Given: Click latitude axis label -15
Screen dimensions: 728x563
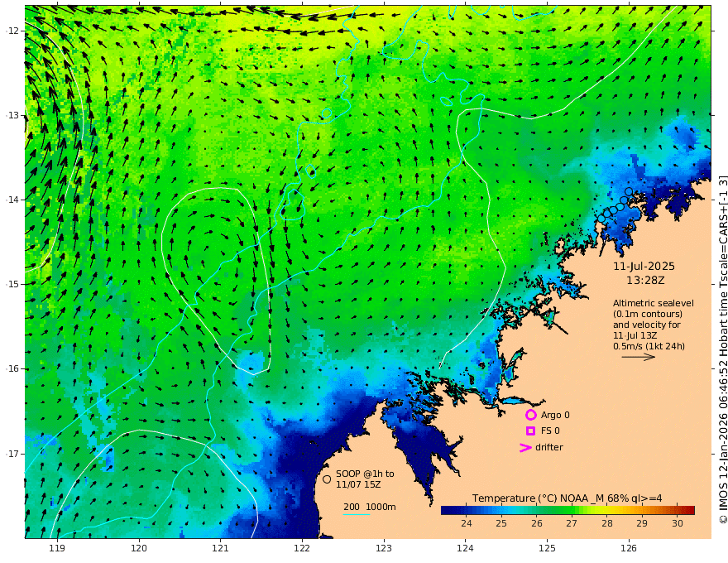Looking at the screenshot, I should click(12, 284).
